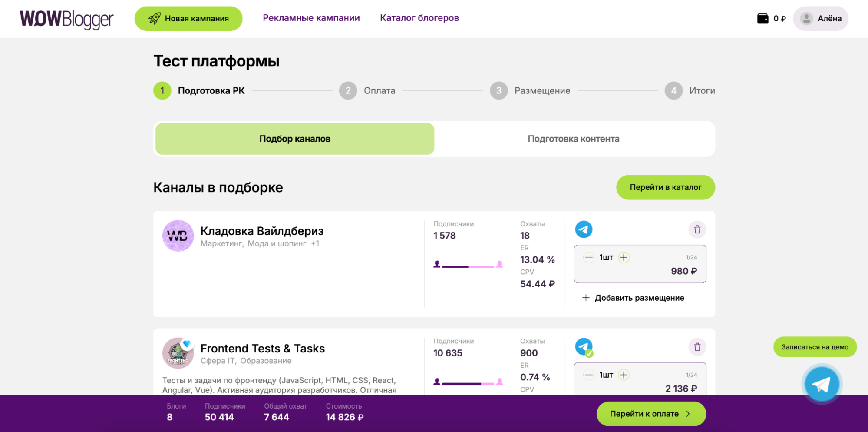
Task: Switch to the Подготовка контента tab
Action: [573, 139]
